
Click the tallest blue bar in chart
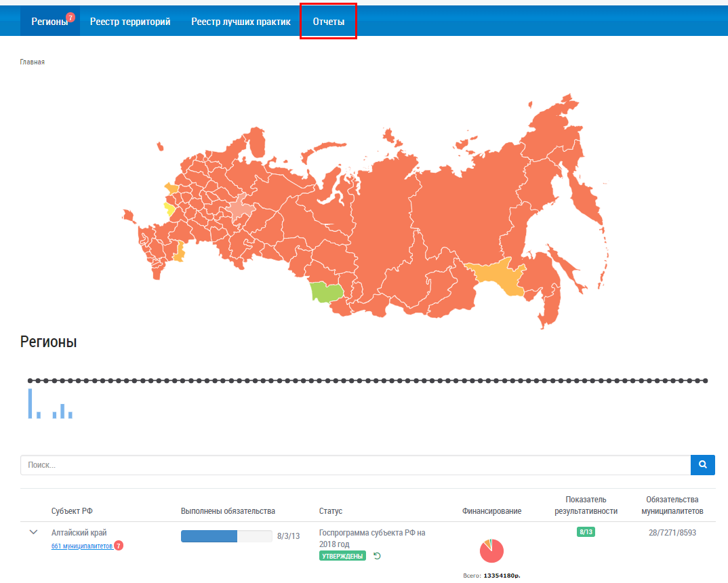[30, 403]
